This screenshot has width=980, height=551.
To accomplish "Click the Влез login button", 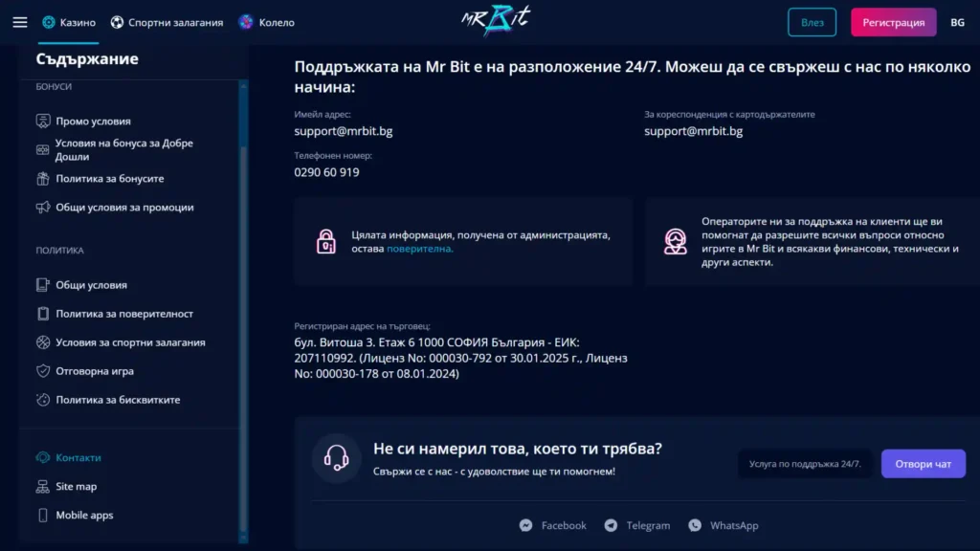I will [812, 23].
